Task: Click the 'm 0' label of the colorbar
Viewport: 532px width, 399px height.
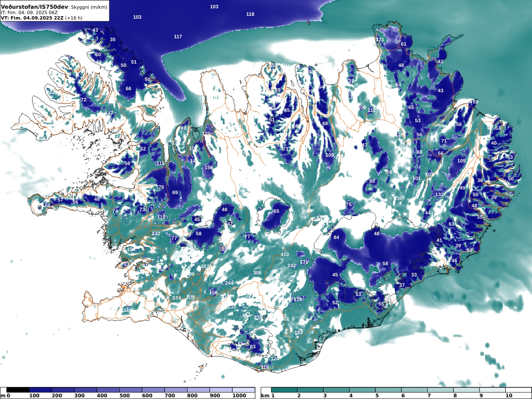Action: 5,396
